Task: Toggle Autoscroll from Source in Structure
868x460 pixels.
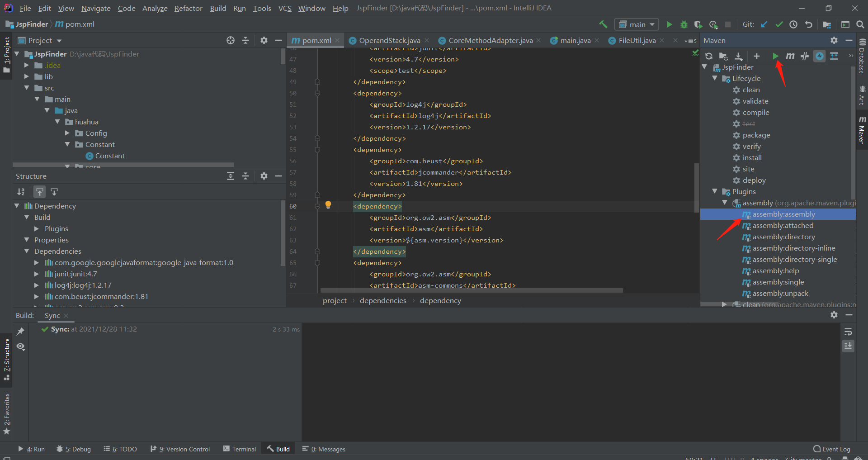Action: pyautogui.click(x=54, y=192)
